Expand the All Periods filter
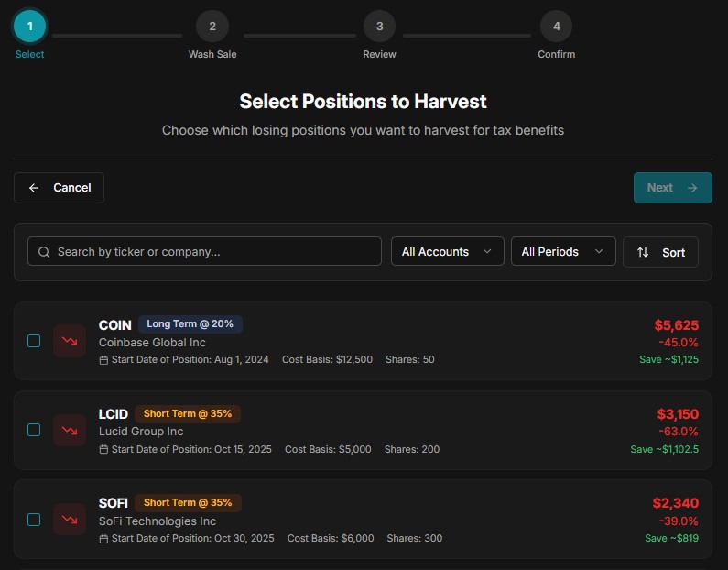 [562, 251]
